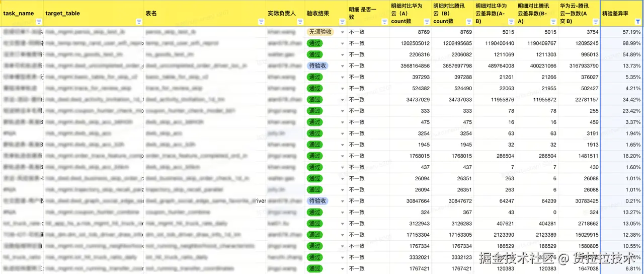The height and width of the screenshot is (274, 644).
Task: Select the cell containing 1481511
Action: tap(579, 156)
